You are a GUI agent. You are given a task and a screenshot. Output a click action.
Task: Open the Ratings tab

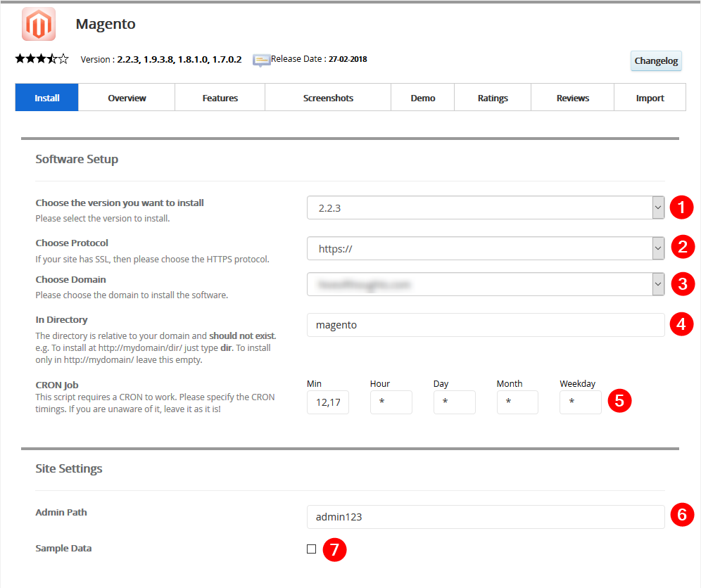493,97
